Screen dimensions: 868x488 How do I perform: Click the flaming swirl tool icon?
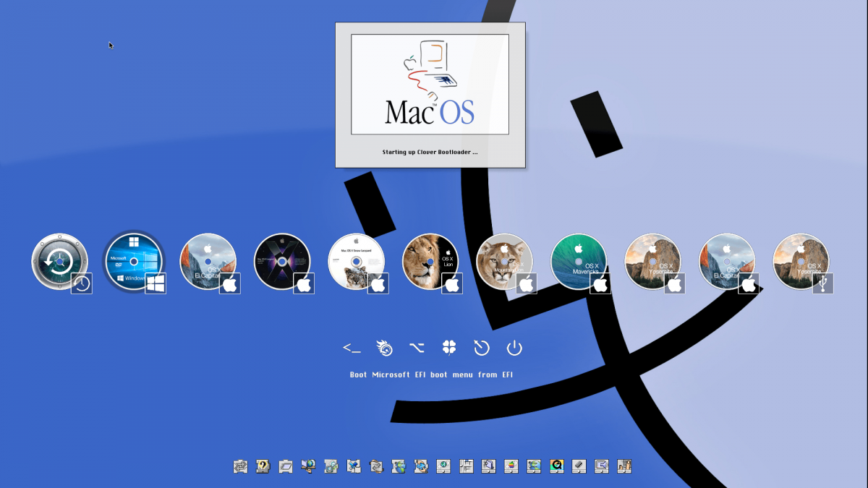(x=385, y=348)
